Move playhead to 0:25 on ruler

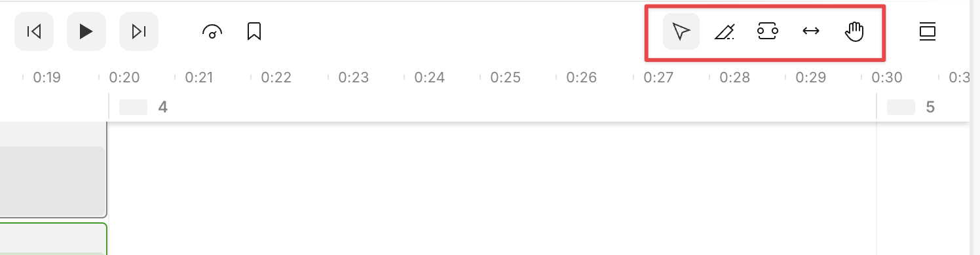click(x=505, y=78)
